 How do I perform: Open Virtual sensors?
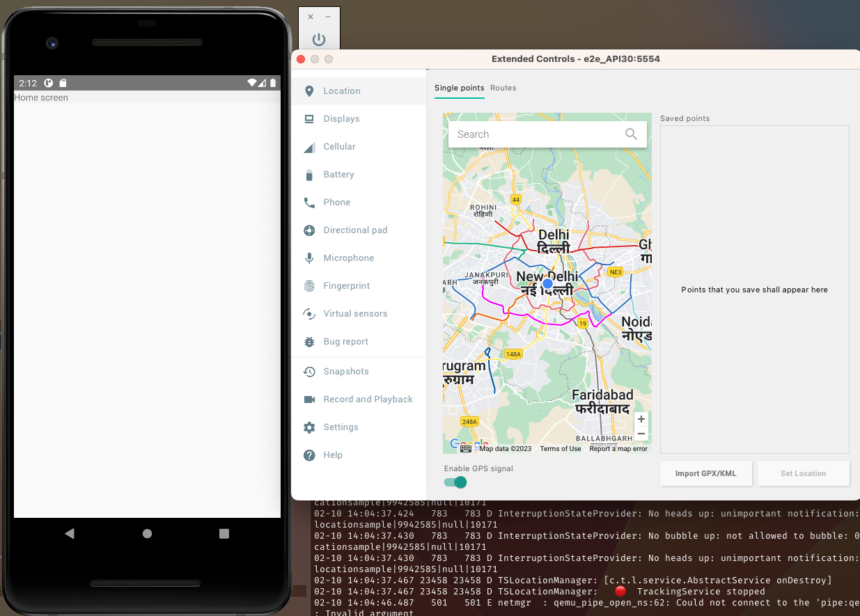tap(355, 313)
